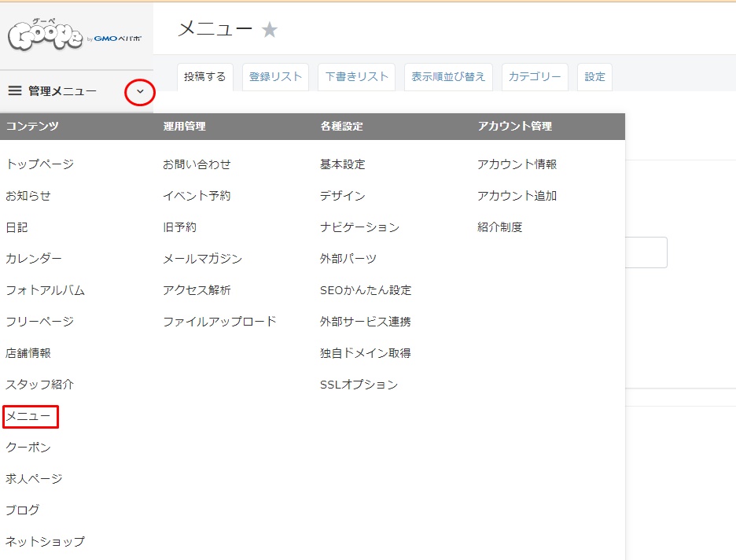Open 紹介制度

(500, 227)
